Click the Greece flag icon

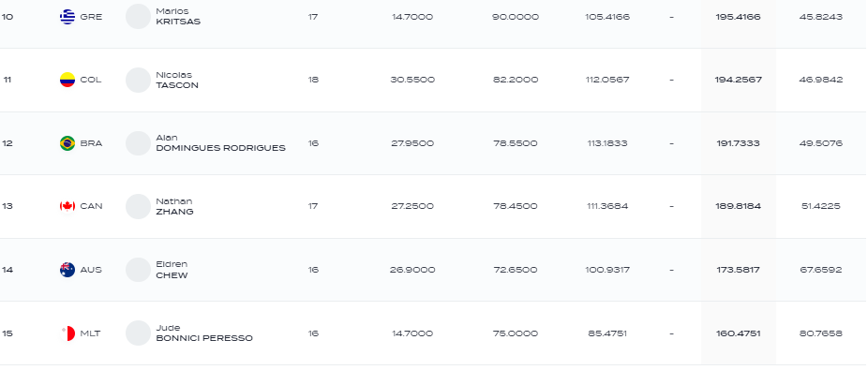click(x=67, y=17)
